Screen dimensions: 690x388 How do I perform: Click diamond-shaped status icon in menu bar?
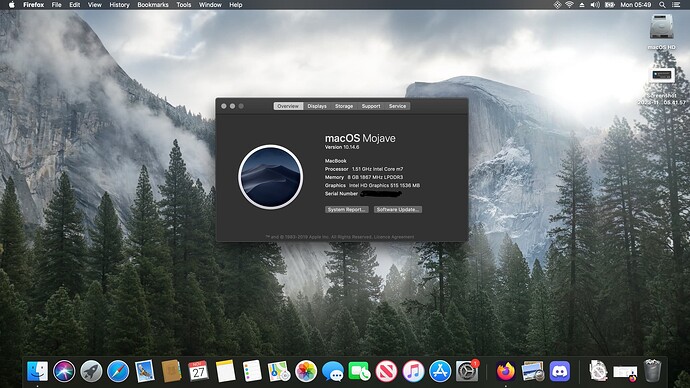coord(557,5)
